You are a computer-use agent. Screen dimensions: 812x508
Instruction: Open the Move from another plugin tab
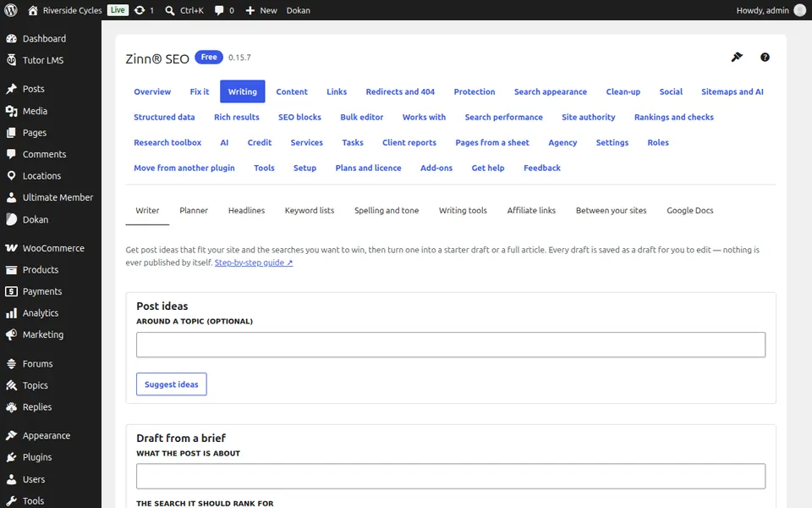(x=184, y=168)
